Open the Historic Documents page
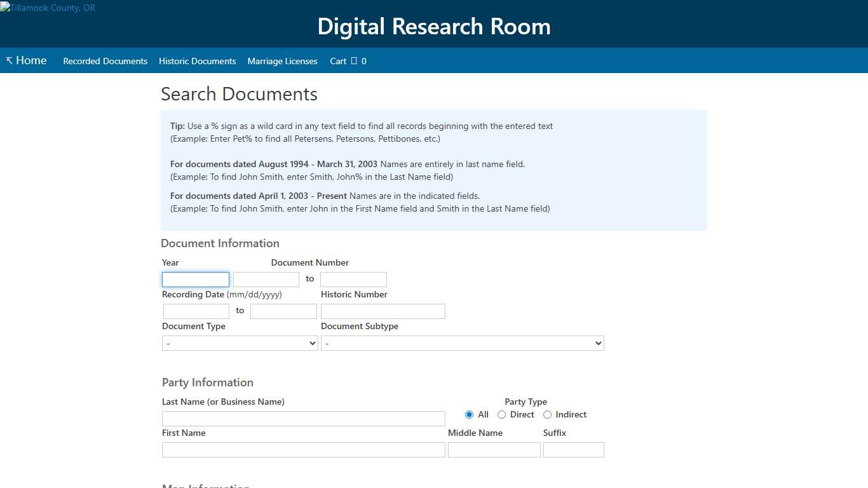Image resolution: width=868 pixels, height=488 pixels. [197, 61]
